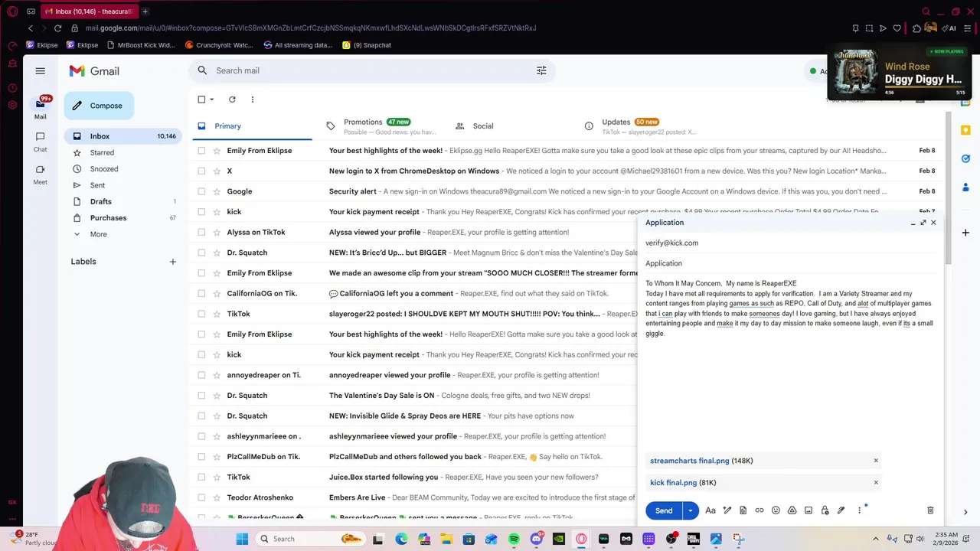Insert photo in compose message
The width and height of the screenshot is (980, 551).
[x=808, y=510]
